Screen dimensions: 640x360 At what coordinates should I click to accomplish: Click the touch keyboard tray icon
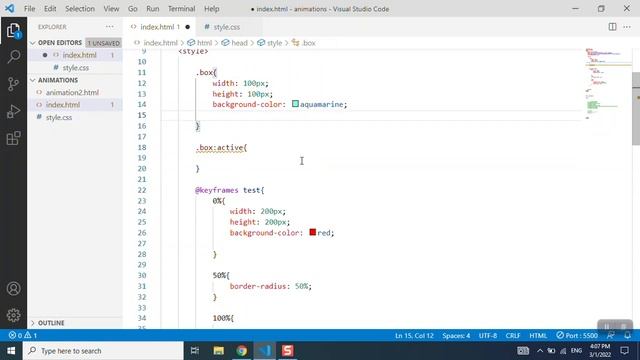[523, 351]
